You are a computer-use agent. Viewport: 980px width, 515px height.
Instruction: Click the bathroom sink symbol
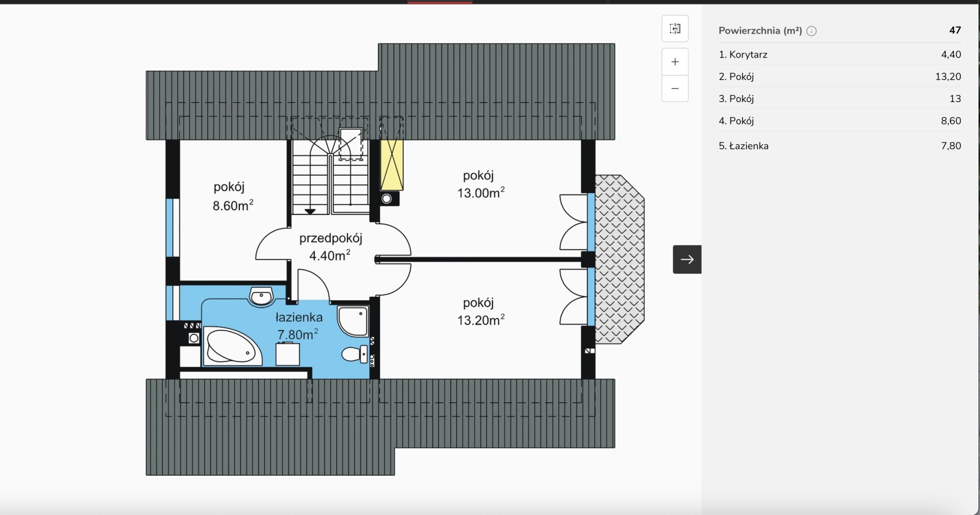click(x=261, y=297)
